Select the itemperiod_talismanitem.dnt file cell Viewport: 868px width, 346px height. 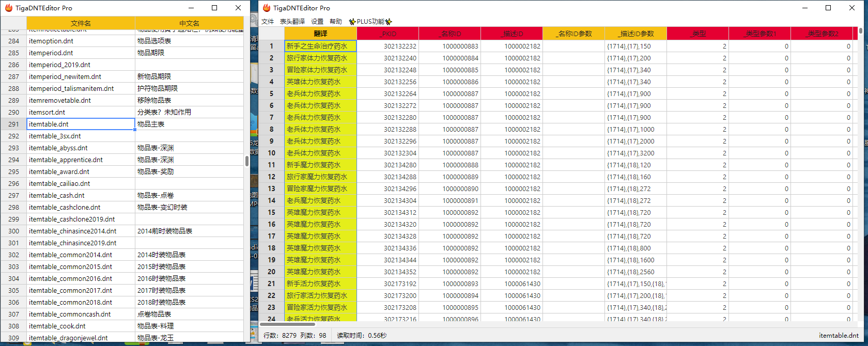81,88
